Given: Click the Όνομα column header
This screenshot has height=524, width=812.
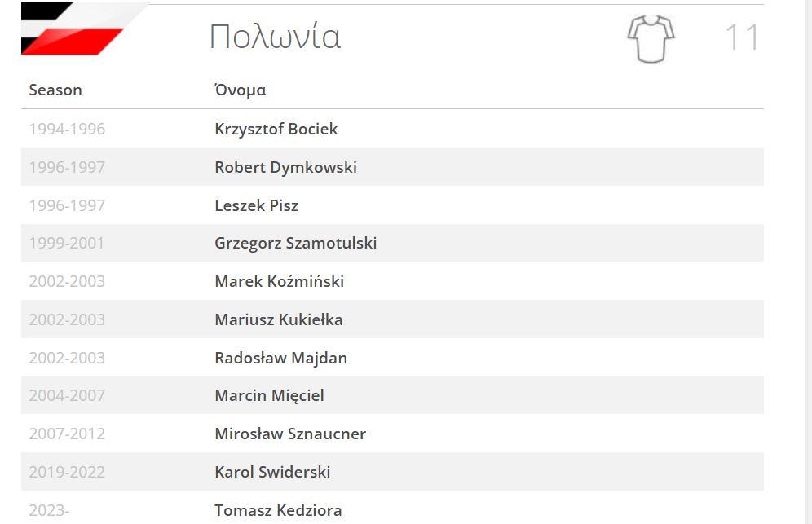Looking at the screenshot, I should pos(241,90).
